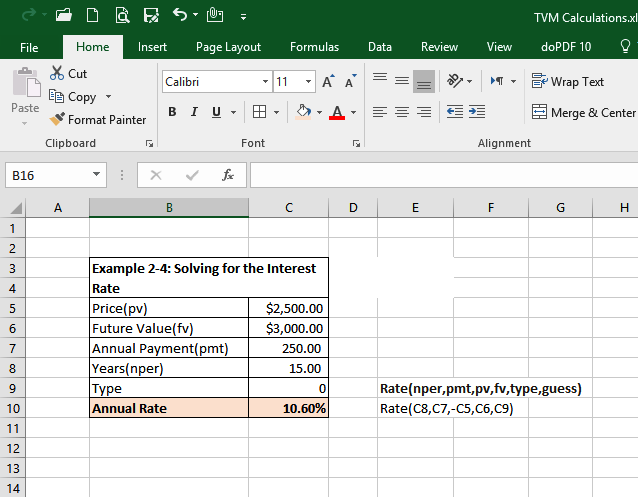Screen dimensions: 638x497
Task: Apply Borders using the grid icon
Action: click(259, 112)
